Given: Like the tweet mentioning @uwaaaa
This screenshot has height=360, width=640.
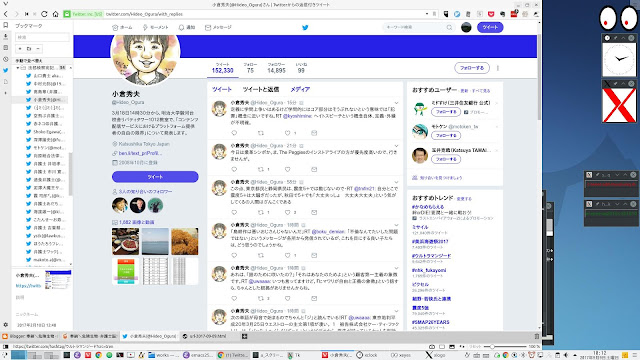Looking at the screenshot, I should pos(287,298).
